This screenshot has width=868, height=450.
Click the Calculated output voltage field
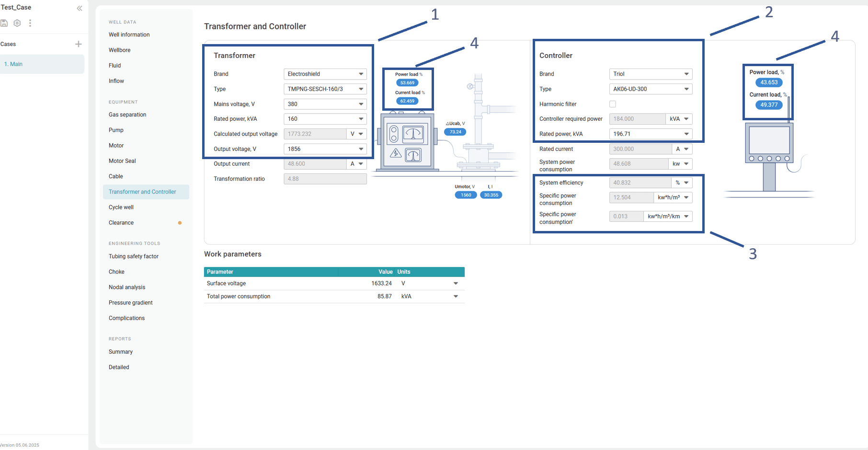coord(315,134)
